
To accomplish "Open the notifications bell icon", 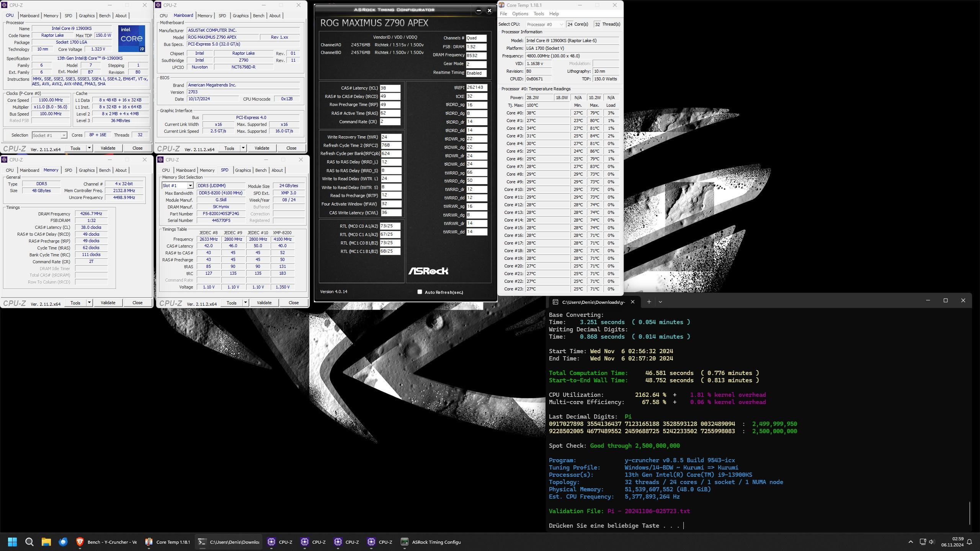I will click(970, 542).
